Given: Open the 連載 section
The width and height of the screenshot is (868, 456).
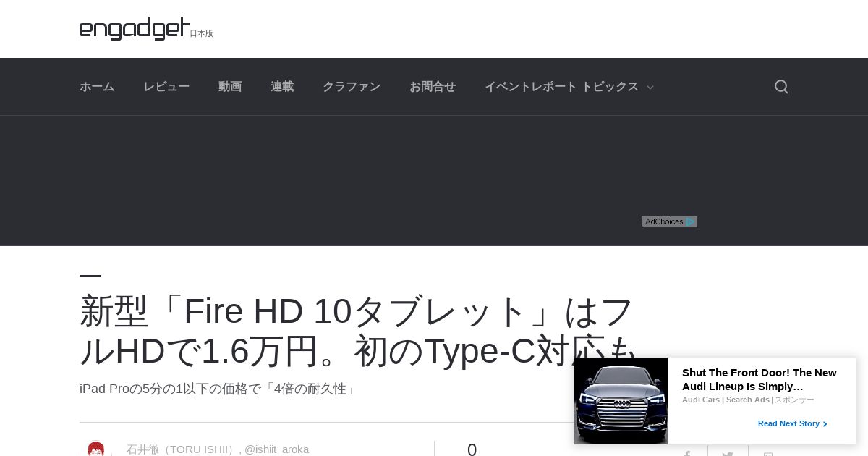Looking at the screenshot, I should 282,87.
